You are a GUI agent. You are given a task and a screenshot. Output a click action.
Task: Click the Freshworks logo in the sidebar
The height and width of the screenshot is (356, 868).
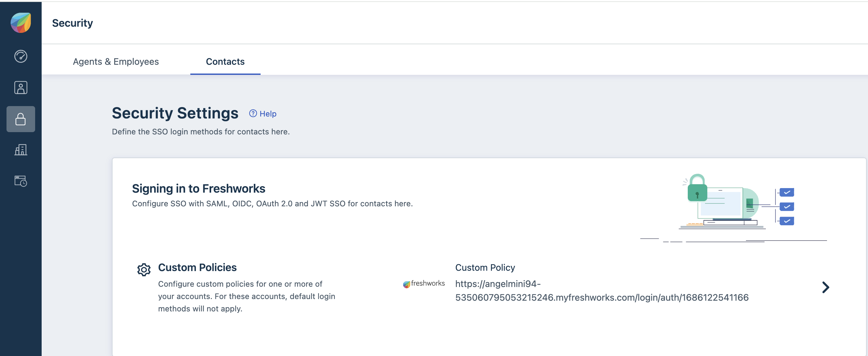[x=21, y=22]
